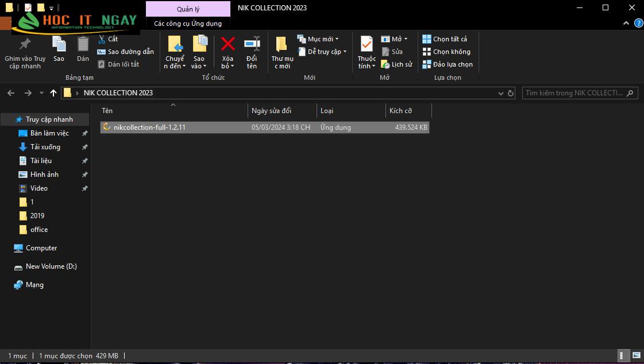Click the red Xóa bỏ (delete) icon
This screenshot has width=644, height=364.
click(228, 44)
